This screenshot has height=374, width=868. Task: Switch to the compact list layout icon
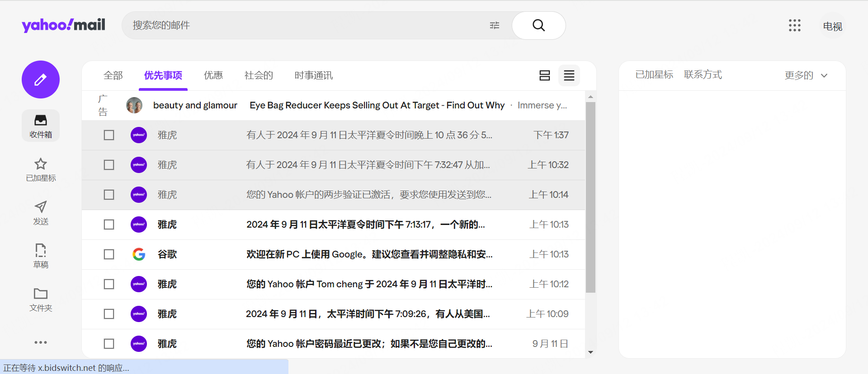click(569, 75)
